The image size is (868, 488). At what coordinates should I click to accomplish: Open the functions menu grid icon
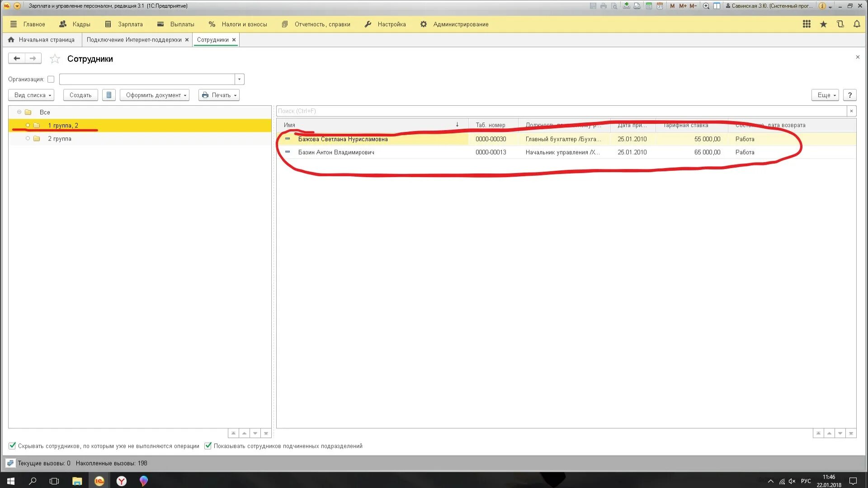[807, 24]
